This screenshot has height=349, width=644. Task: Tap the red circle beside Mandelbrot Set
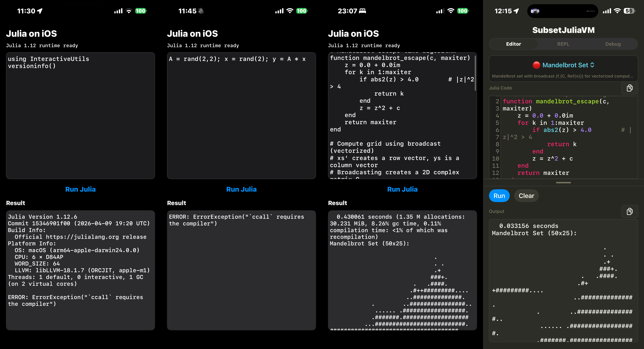tap(536, 65)
